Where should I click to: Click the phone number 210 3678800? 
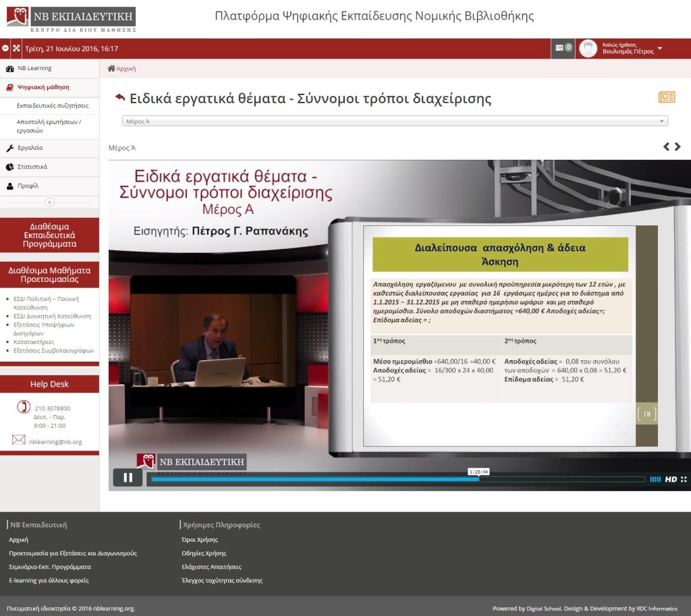53,408
